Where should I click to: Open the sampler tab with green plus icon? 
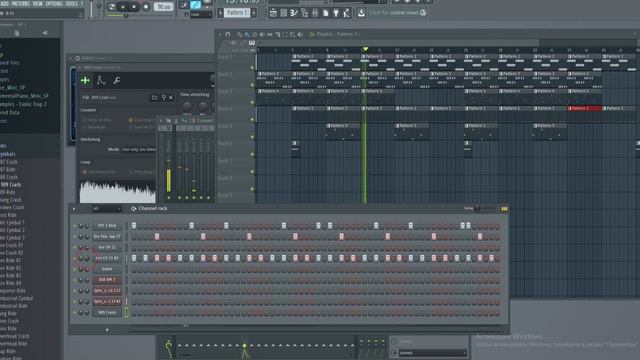pos(85,80)
